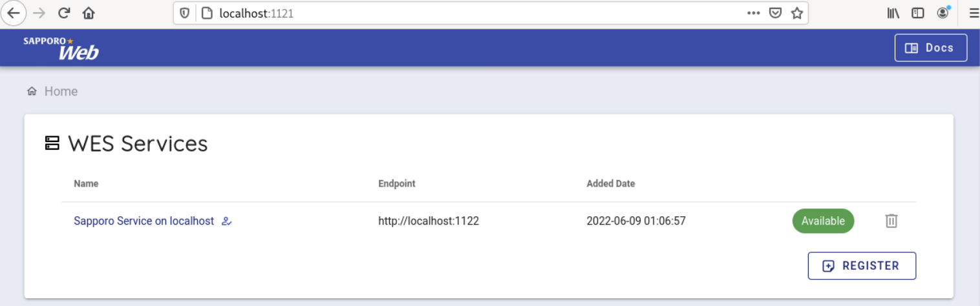The width and height of the screenshot is (980, 306).
Task: Click the address bar URL field
Action: pos(453,13)
